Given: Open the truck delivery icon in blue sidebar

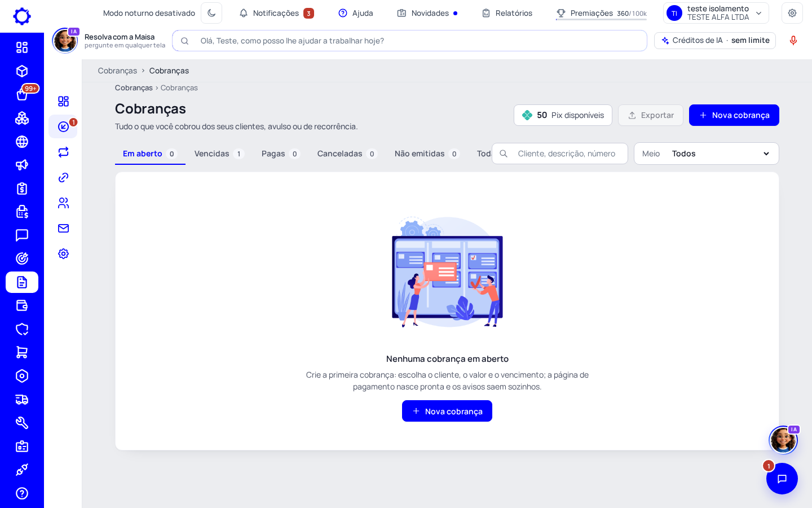Looking at the screenshot, I should [x=22, y=400].
